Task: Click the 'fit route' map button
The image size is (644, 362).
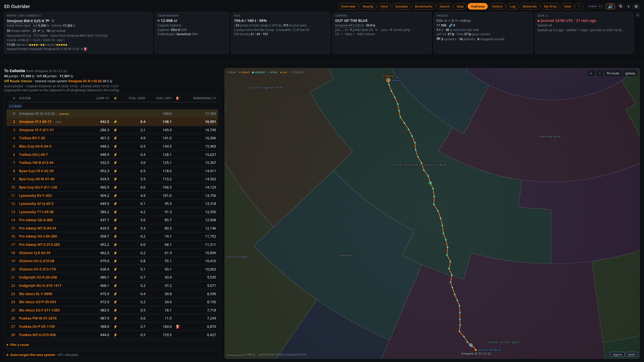Action: [613, 73]
